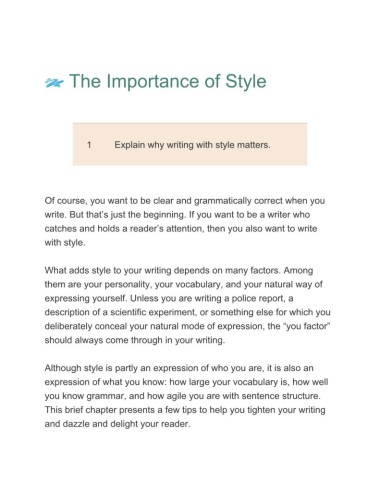
Task: Click the paragraph starting Of course
Action: tap(185, 222)
